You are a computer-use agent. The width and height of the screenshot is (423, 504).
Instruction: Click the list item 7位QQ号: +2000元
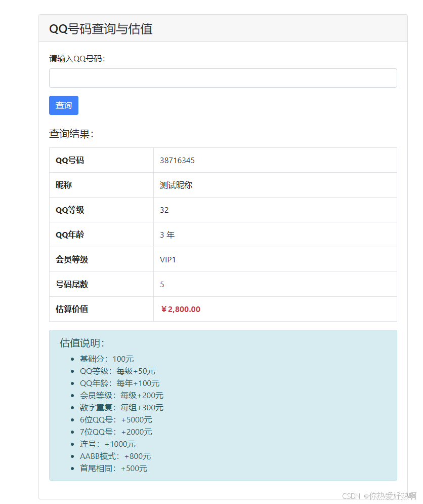click(x=116, y=432)
